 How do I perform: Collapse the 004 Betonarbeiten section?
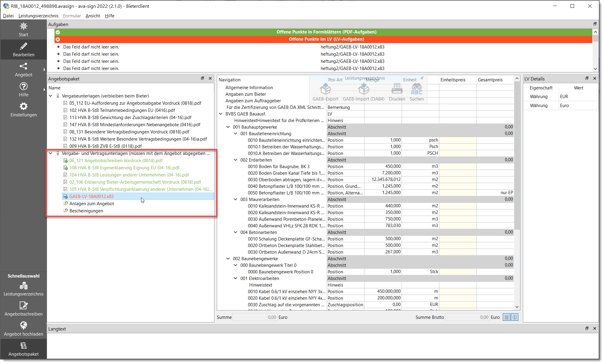[236, 232]
